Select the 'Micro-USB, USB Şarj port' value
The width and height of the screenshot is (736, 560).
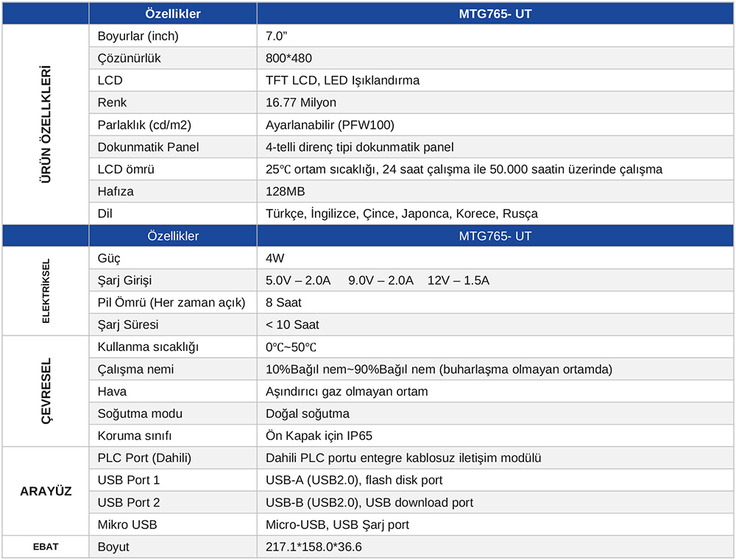pyautogui.click(x=338, y=525)
